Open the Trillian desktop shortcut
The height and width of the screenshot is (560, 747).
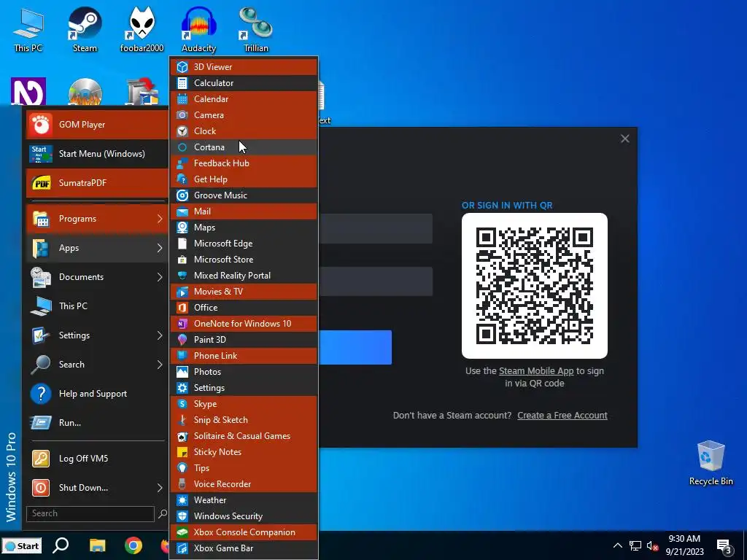[256, 28]
